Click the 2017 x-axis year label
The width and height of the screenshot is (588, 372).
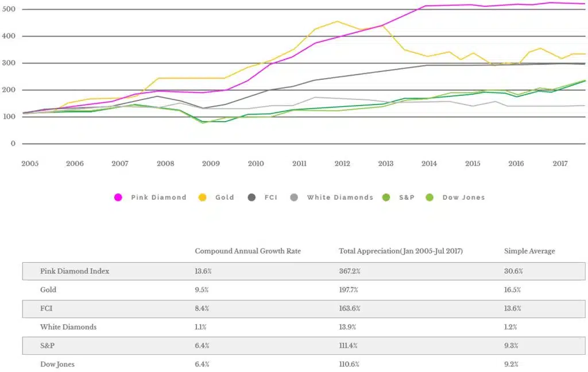coord(560,164)
